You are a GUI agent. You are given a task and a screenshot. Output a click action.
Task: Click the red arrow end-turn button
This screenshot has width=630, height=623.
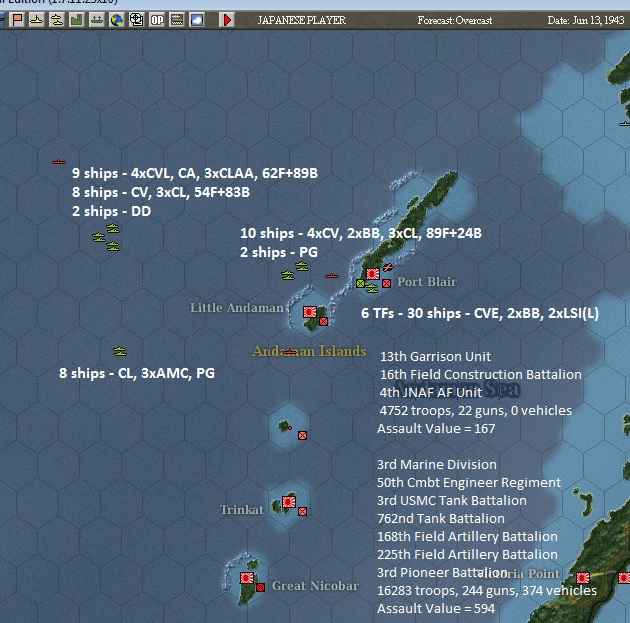tap(227, 20)
